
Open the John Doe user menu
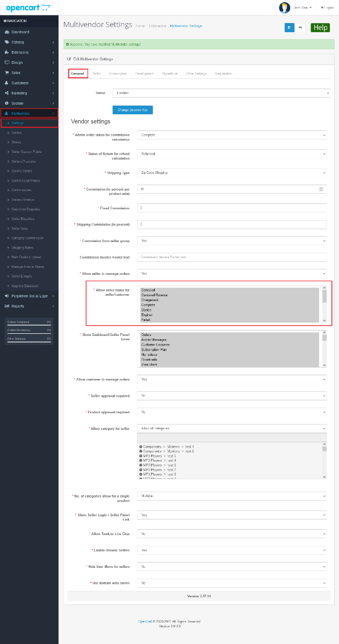tap(302, 8)
